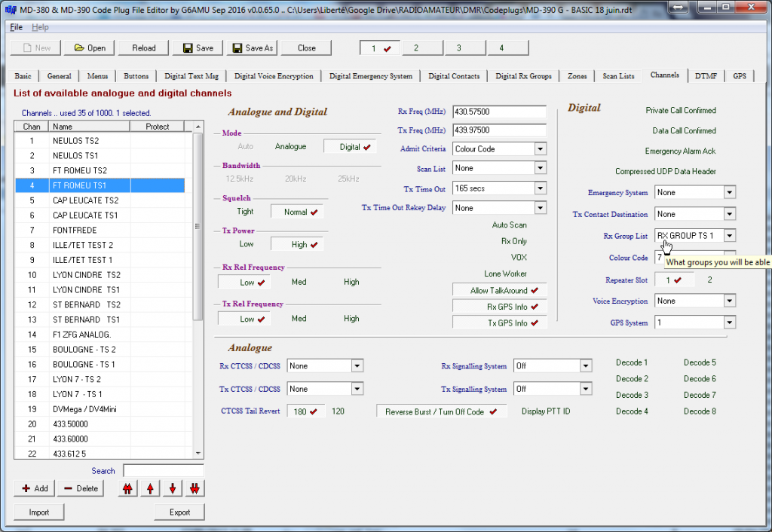Export the channels list
This screenshot has height=532, width=772.
point(179,512)
